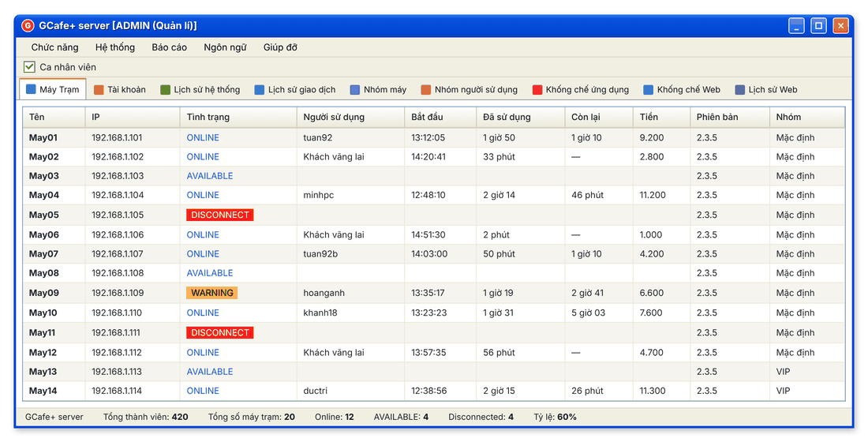Click the Nhóm người sử dụng tab icon

pyautogui.click(x=425, y=90)
